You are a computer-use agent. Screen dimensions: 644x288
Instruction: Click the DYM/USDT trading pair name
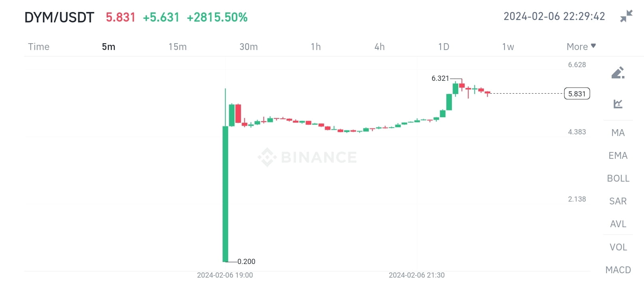pos(59,17)
